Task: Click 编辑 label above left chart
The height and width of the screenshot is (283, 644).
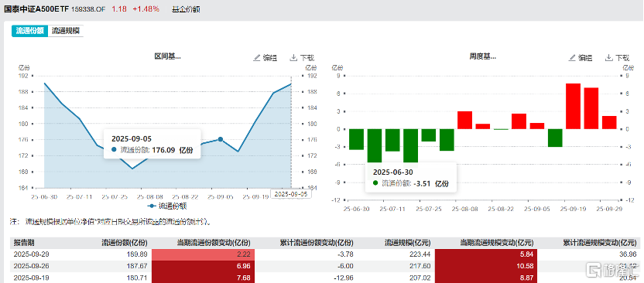Action: point(270,58)
